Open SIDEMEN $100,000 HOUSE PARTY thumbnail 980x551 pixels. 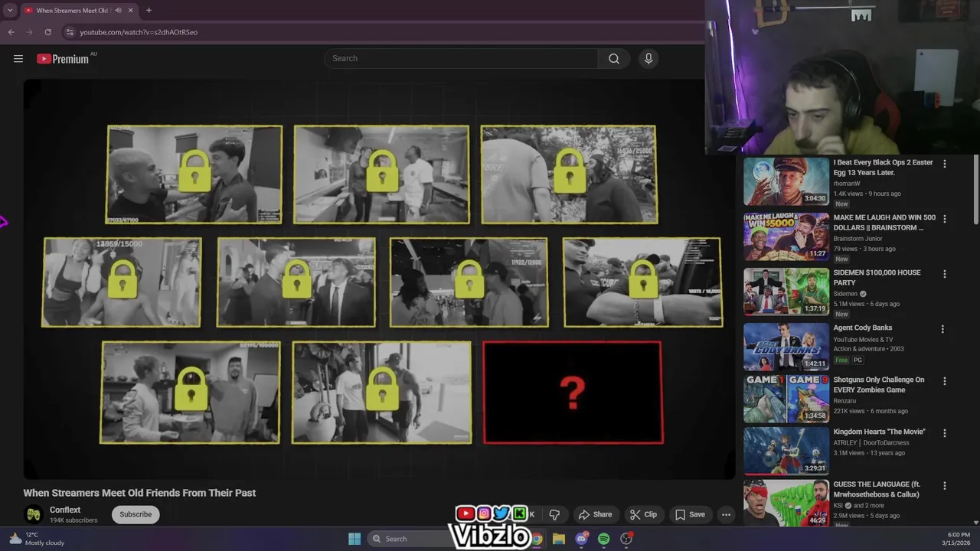[786, 292]
